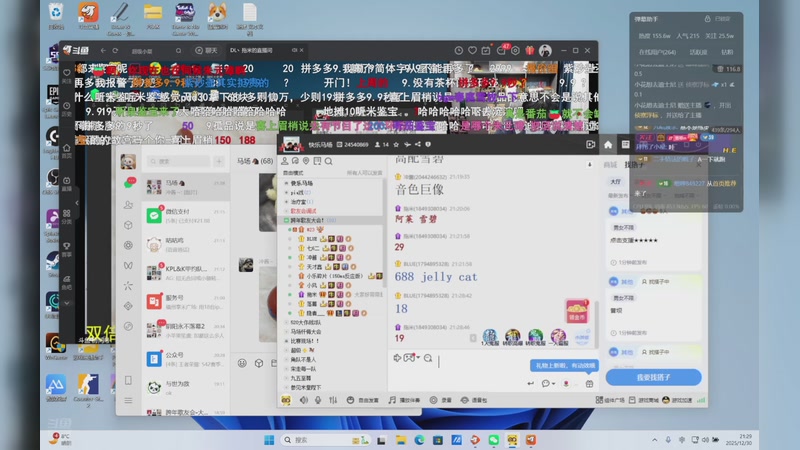Collapse the Douyu left sidebar arrow
The image size is (800, 450).
tap(77, 203)
